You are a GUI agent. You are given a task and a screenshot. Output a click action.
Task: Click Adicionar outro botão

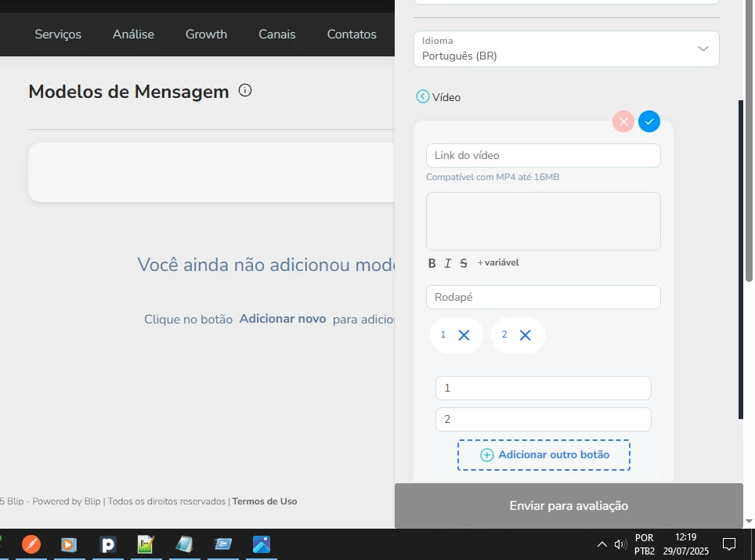pos(544,455)
